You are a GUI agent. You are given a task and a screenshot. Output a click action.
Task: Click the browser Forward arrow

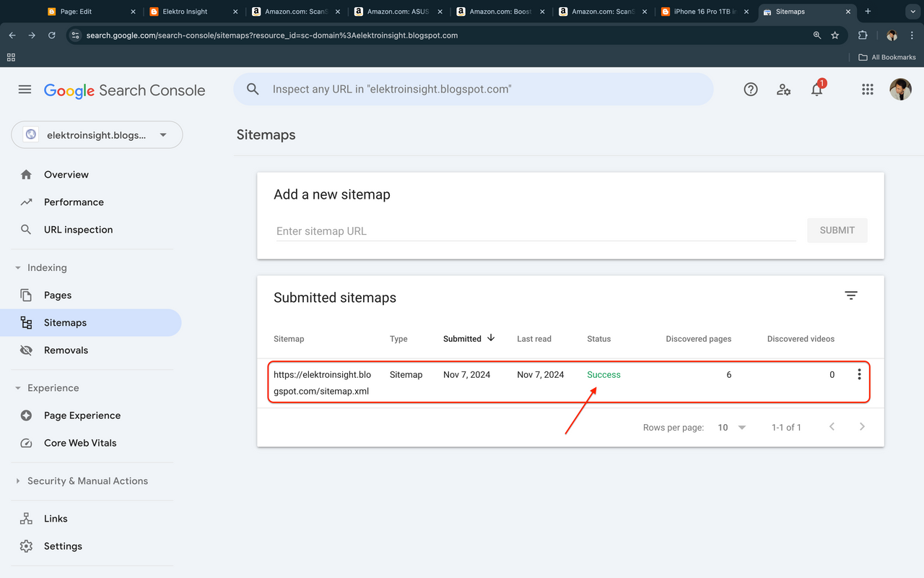point(32,35)
